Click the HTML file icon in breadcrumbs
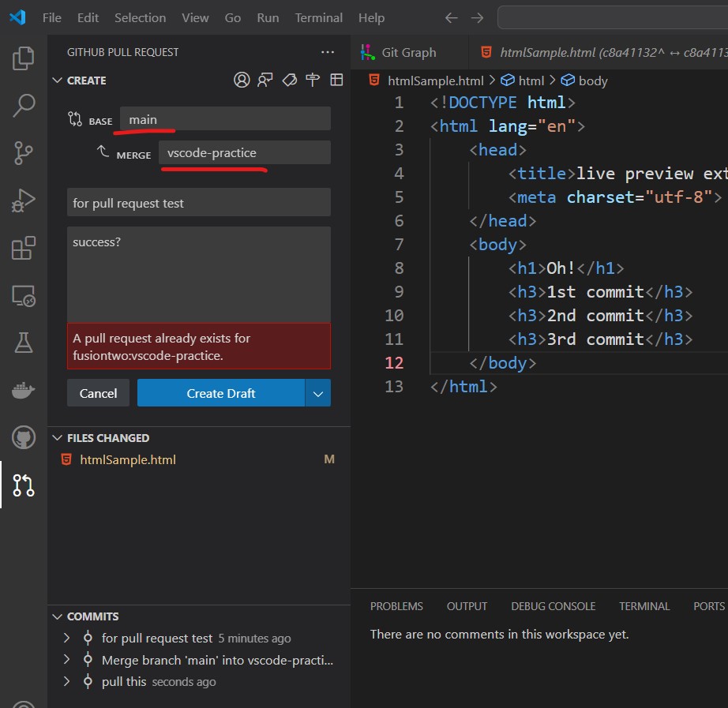728x708 pixels. [x=374, y=80]
